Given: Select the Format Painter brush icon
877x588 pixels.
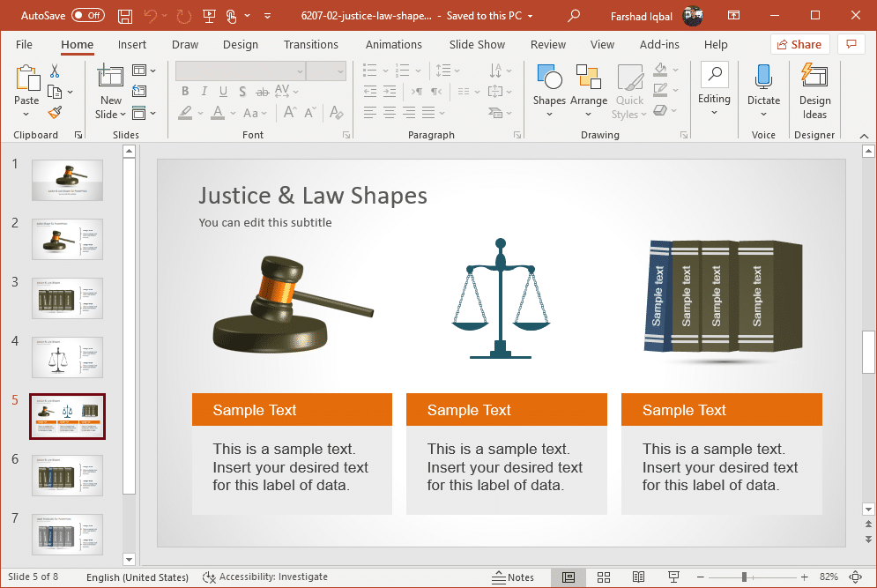Looking at the screenshot, I should tap(55, 113).
